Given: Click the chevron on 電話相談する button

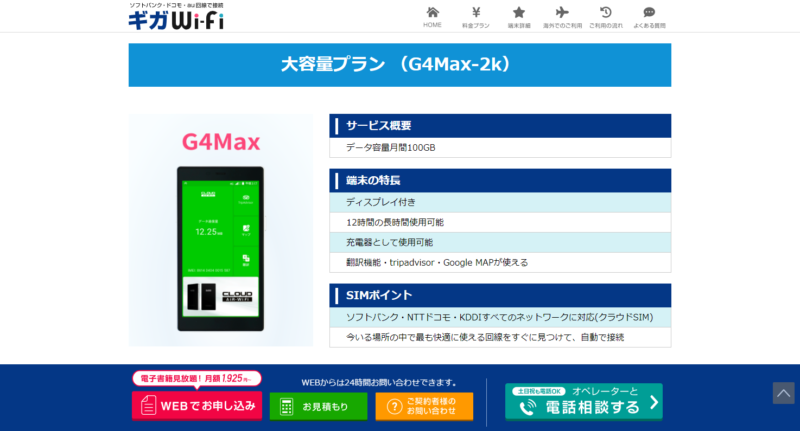Looking at the screenshot, I should [654, 402].
